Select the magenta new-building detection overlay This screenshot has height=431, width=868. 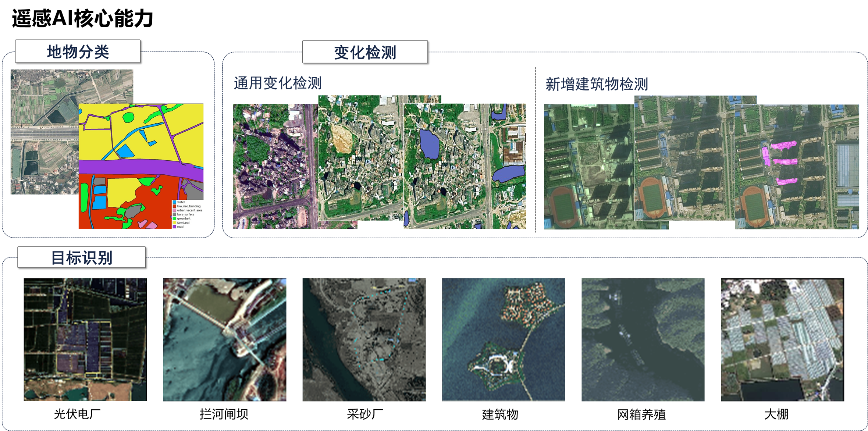(x=784, y=145)
